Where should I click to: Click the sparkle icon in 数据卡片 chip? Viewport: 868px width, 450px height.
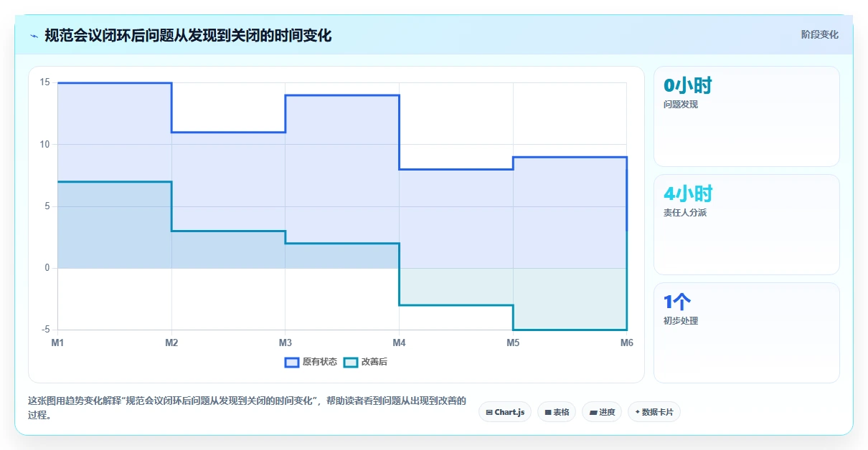click(x=637, y=413)
